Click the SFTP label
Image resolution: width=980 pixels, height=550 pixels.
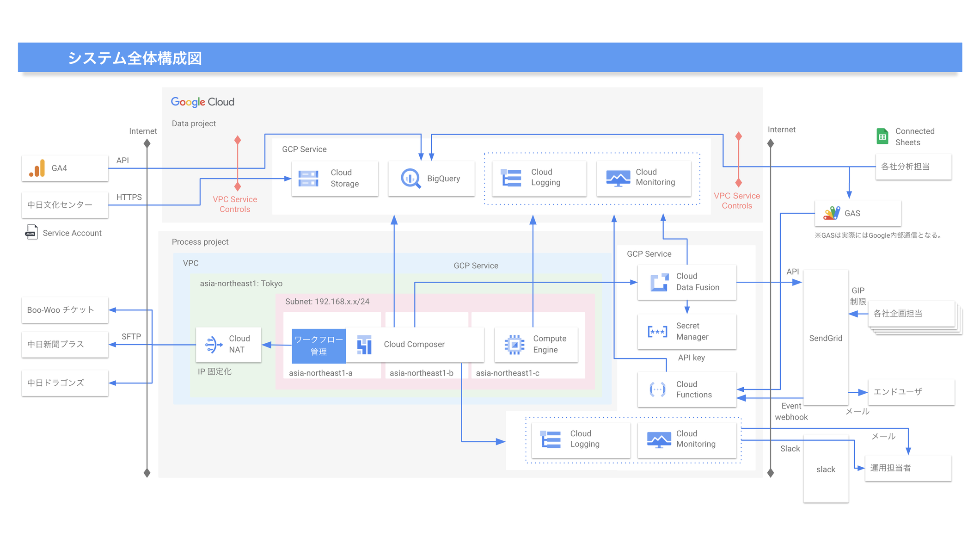pos(131,337)
